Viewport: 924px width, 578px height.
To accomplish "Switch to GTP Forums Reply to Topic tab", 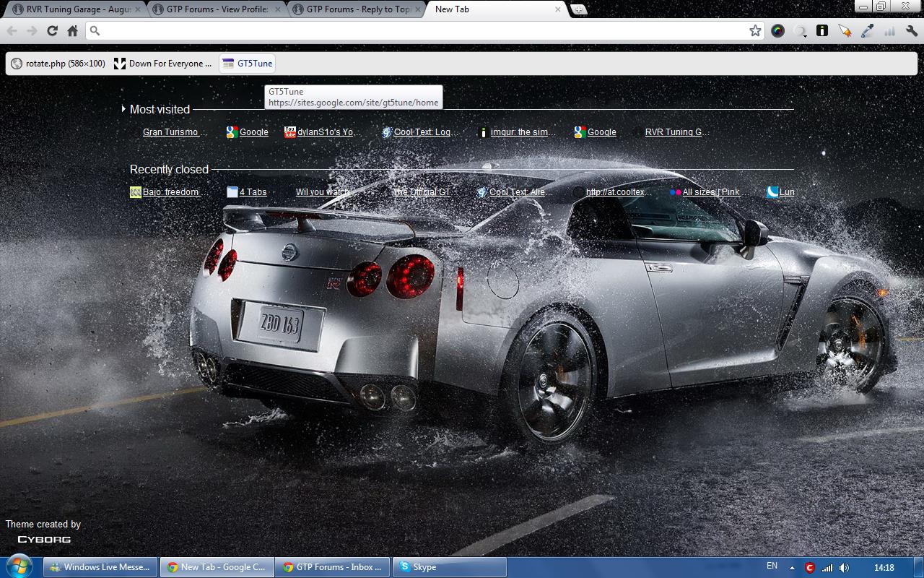I will pyautogui.click(x=355, y=9).
